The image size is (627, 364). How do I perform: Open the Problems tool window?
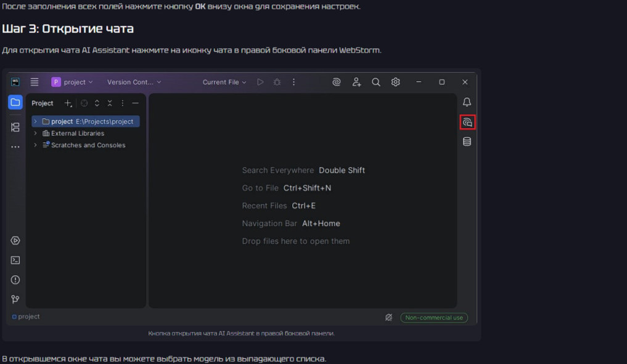tap(15, 280)
